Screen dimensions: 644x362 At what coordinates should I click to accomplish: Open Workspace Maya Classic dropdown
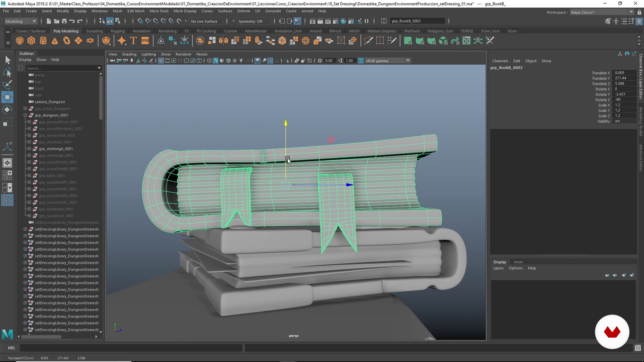click(602, 12)
